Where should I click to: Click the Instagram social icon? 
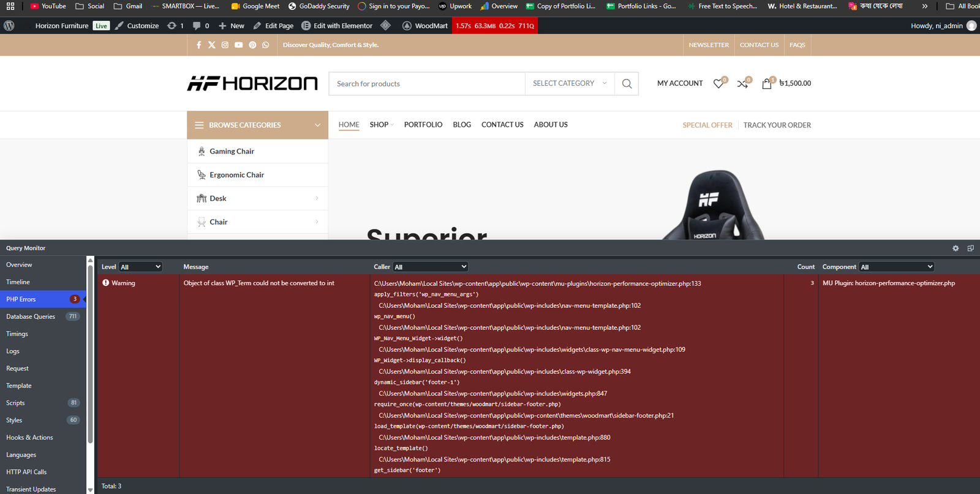pyautogui.click(x=225, y=45)
